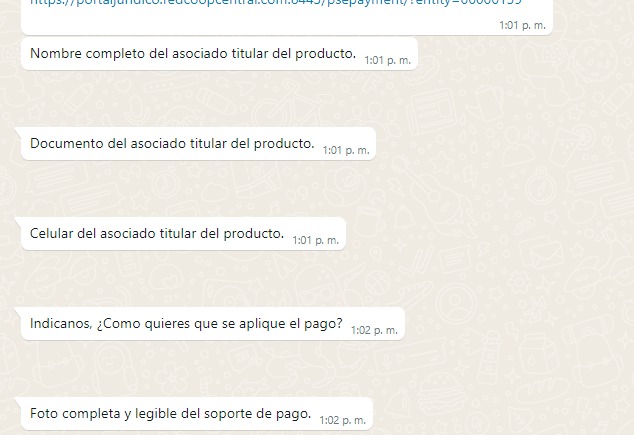
Task: Select the 'Celular del asociado titular' message
Action: 157,234
